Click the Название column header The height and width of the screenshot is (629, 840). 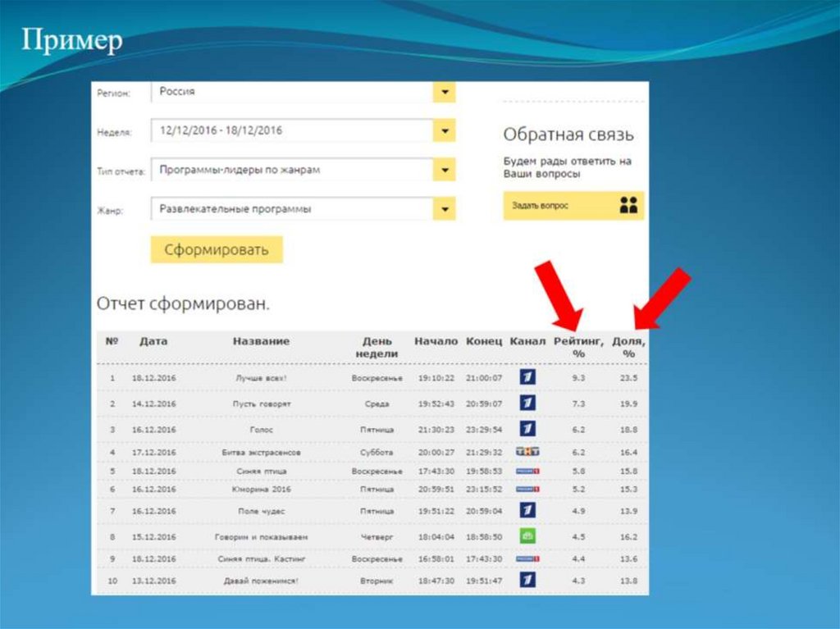click(261, 341)
